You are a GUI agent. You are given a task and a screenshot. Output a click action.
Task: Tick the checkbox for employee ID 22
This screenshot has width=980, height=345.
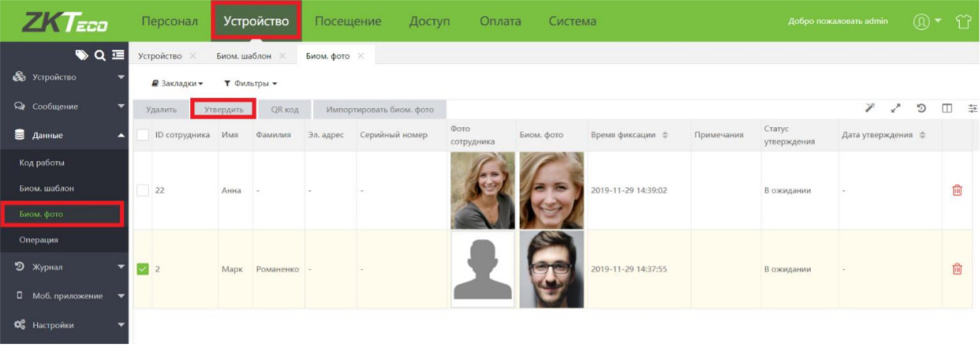coord(142,190)
